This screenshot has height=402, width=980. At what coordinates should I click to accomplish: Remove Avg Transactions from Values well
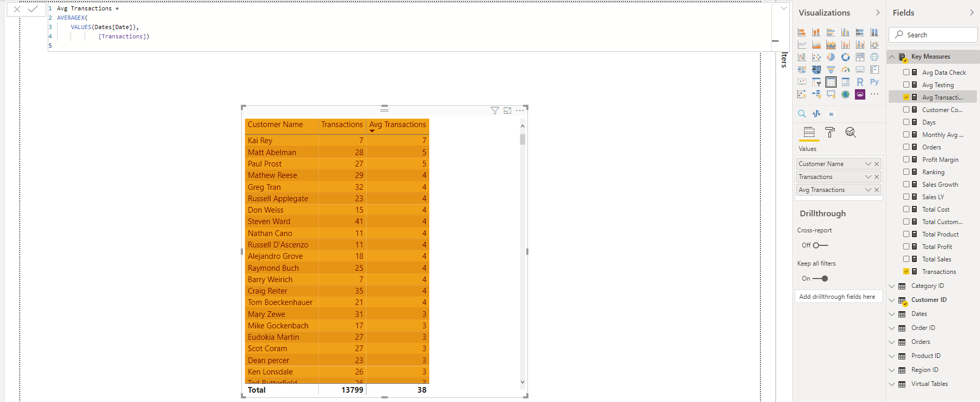tap(877, 190)
